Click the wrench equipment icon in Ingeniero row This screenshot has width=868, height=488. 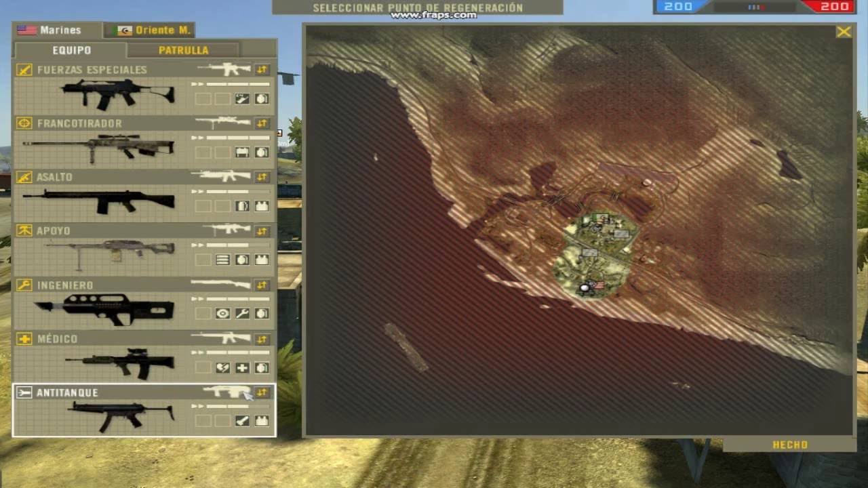(x=242, y=314)
